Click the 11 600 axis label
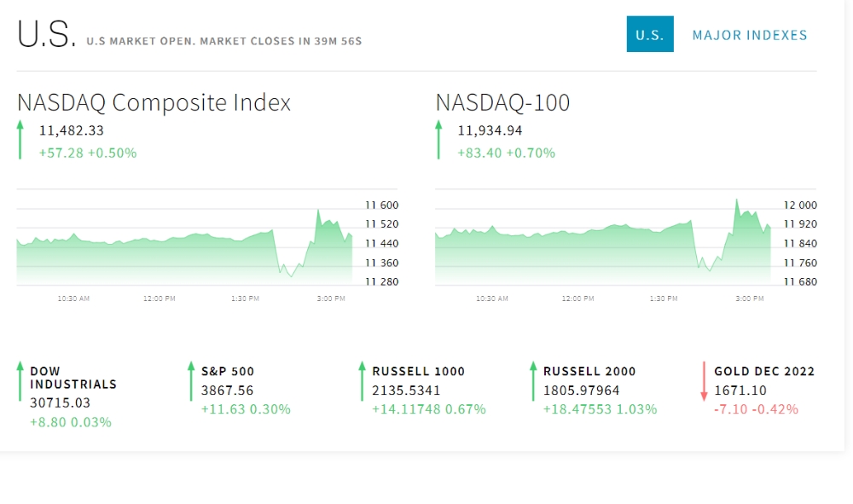The width and height of the screenshot is (853, 504). click(382, 205)
